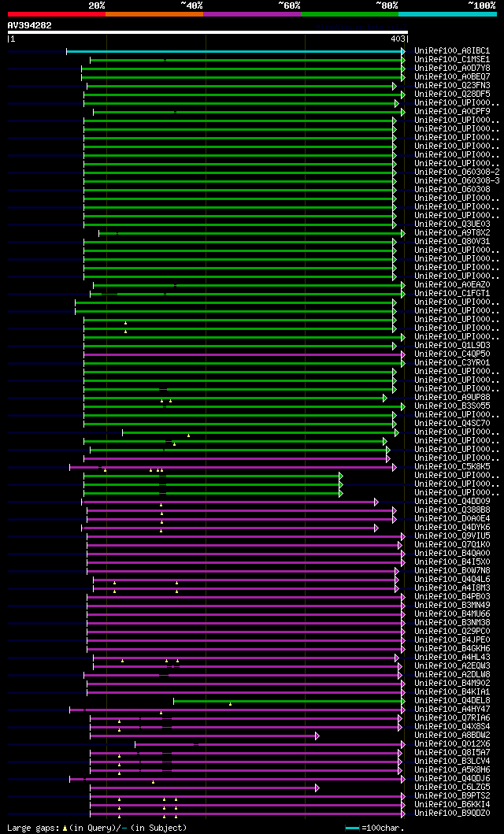Open hit UniRef100_B3MN49

pyautogui.click(x=453, y=606)
